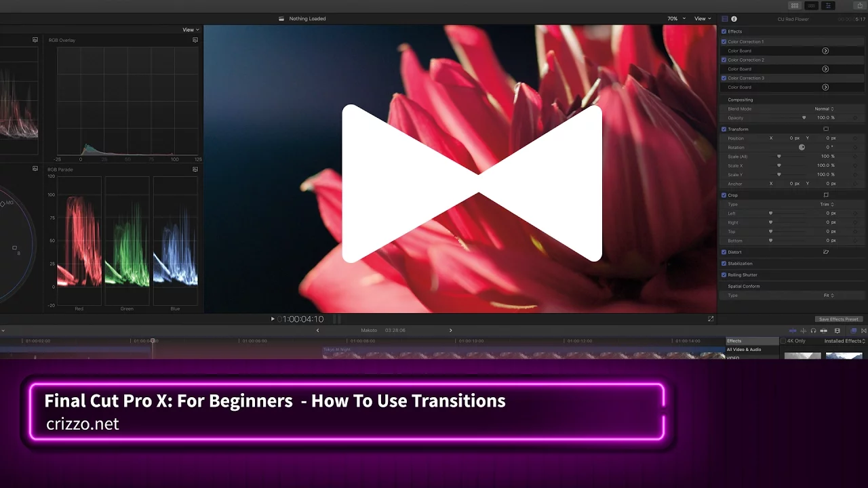Click the timeline playhead marker
The width and height of the screenshot is (868, 488).
tap(153, 341)
